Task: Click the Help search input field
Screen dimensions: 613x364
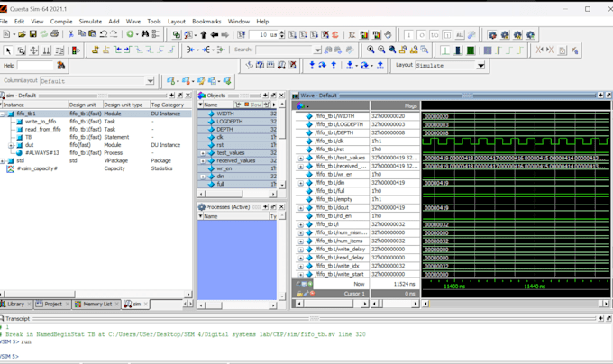Action: tap(35, 65)
